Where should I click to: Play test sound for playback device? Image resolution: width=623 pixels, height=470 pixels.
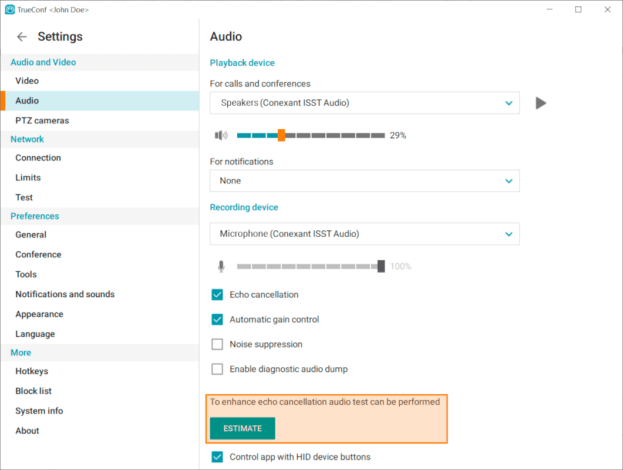click(540, 103)
